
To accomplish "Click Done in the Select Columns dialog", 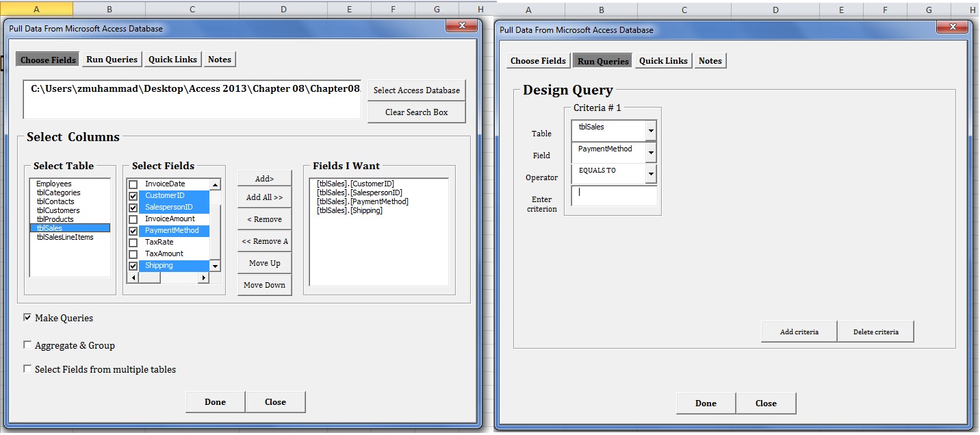I will [216, 402].
